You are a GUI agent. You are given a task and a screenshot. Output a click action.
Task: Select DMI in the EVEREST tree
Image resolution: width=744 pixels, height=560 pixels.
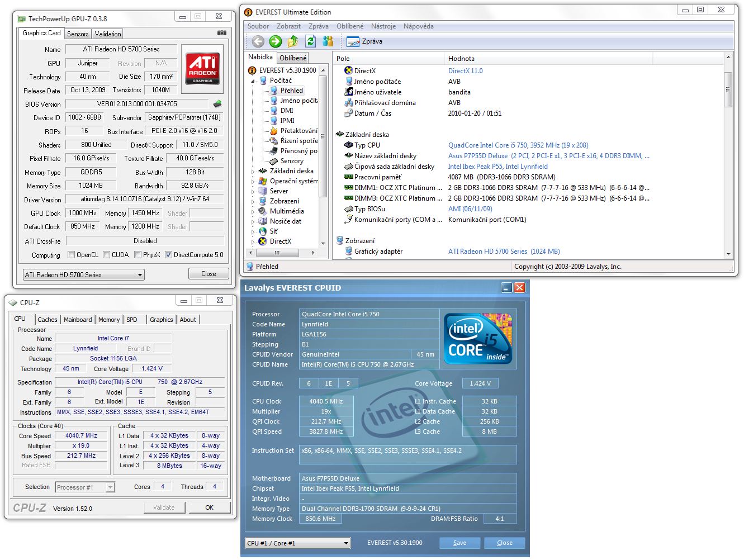pos(287,111)
